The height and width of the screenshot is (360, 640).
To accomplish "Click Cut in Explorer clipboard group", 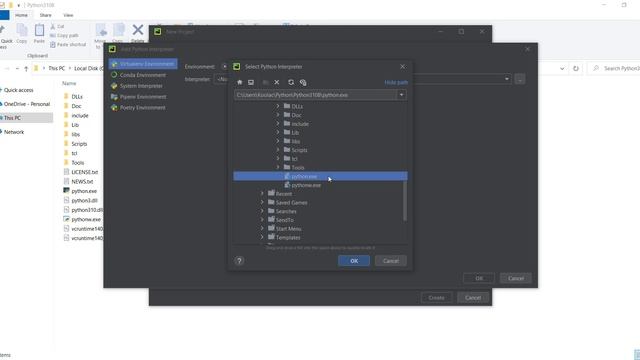I will tap(57, 27).
